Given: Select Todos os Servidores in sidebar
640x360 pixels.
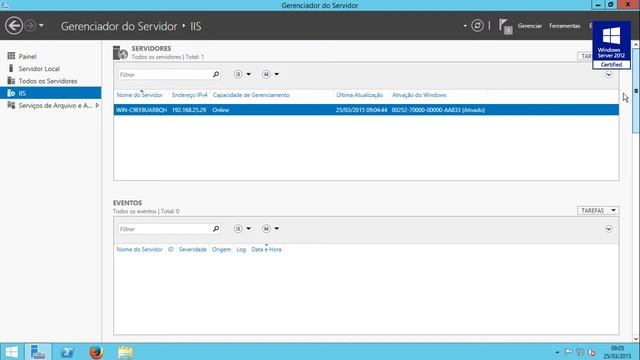Looking at the screenshot, I should click(x=48, y=81).
